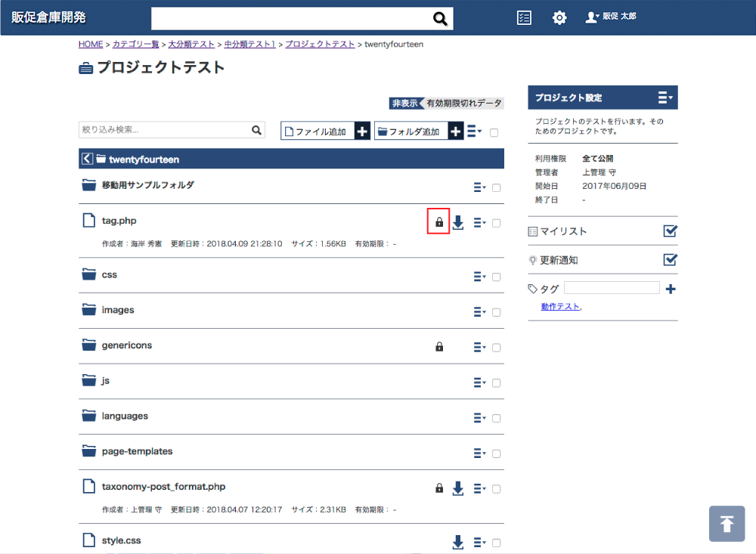Click lock icon on tag.php row
756x554 pixels.
(x=438, y=221)
